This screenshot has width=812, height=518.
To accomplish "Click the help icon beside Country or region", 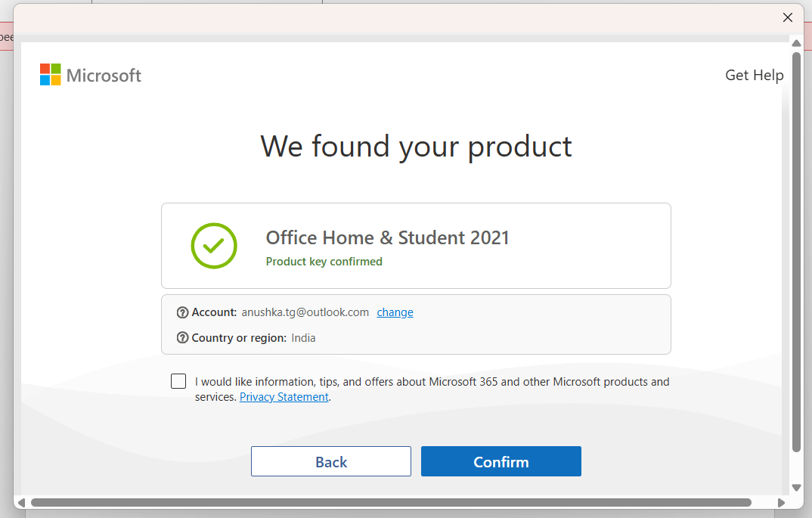I will pyautogui.click(x=182, y=338).
